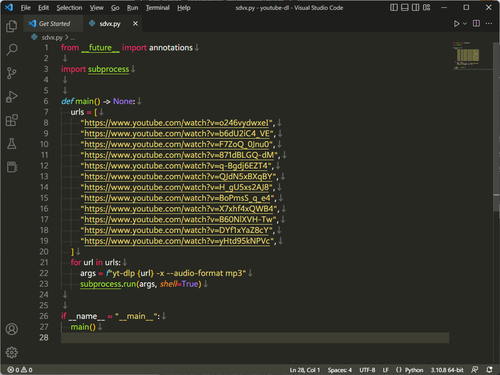The width and height of the screenshot is (500, 375).
Task: Toggle the bottom panel layout icon
Action: click(405, 7)
